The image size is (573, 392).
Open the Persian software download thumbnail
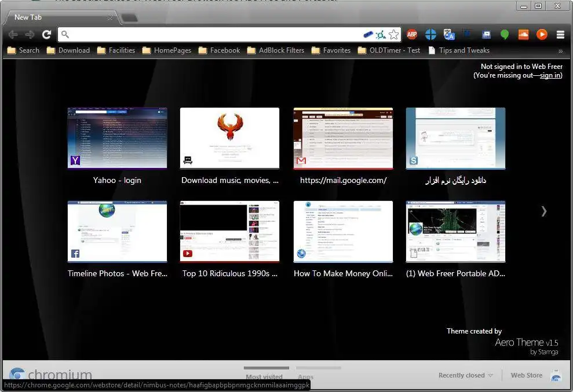[x=456, y=138]
